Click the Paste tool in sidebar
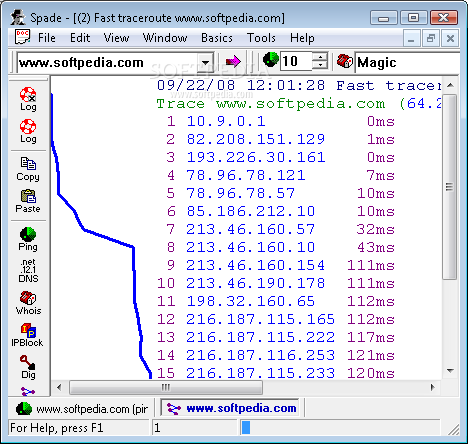The image size is (468, 444). (x=28, y=201)
